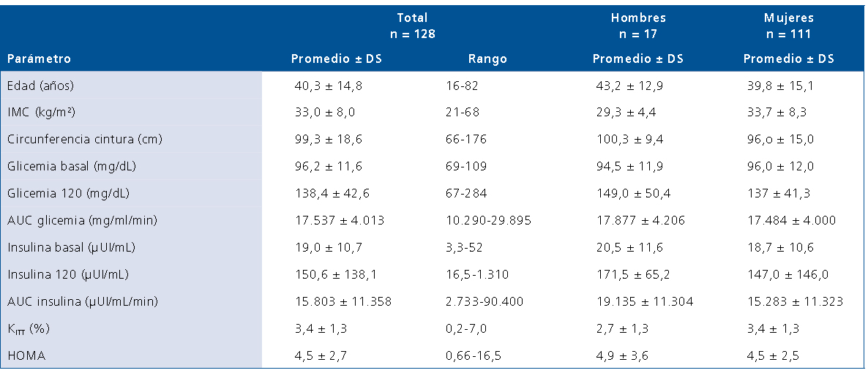
Task: Select the AUC glicemia (mg/ml/min) label
Action: tap(82, 220)
